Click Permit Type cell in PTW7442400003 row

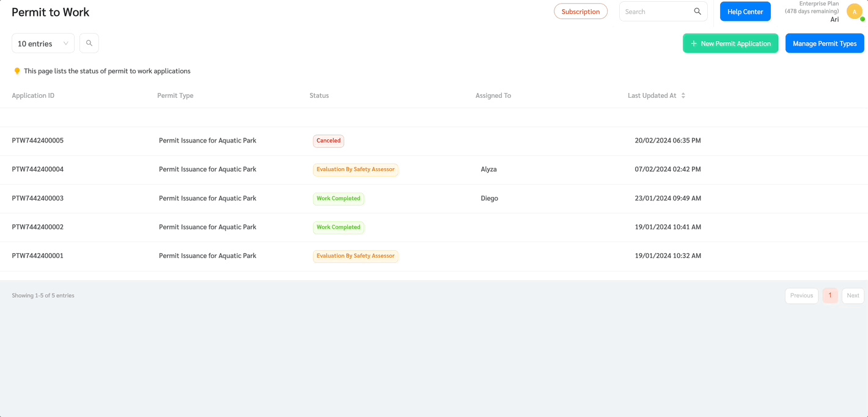(x=207, y=198)
